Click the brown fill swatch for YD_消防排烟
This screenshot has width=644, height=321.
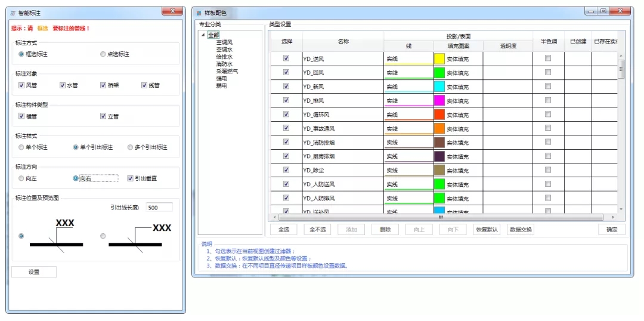[439, 143]
